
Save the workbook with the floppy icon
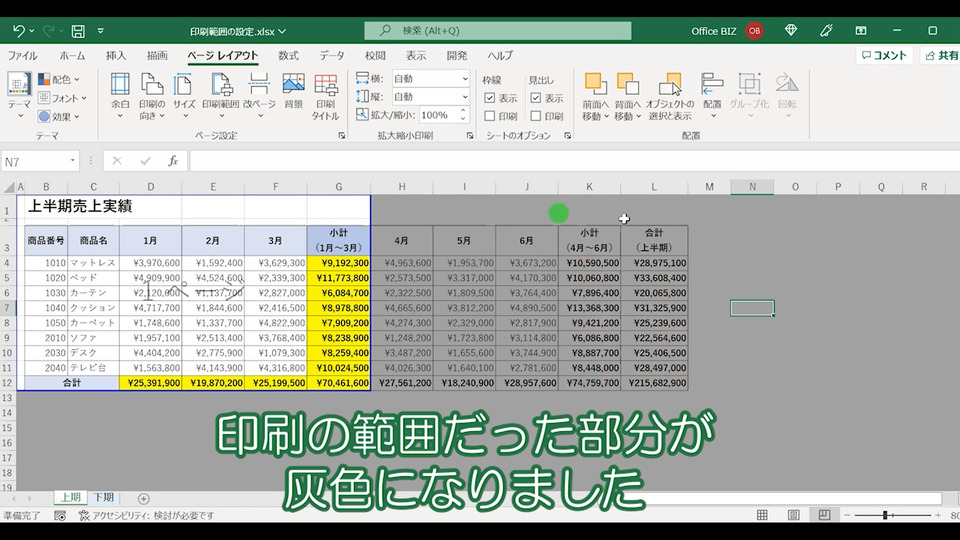point(78,31)
